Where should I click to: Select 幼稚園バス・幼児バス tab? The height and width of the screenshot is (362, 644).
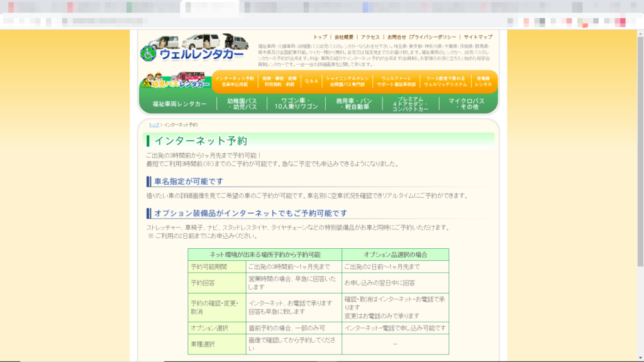242,104
